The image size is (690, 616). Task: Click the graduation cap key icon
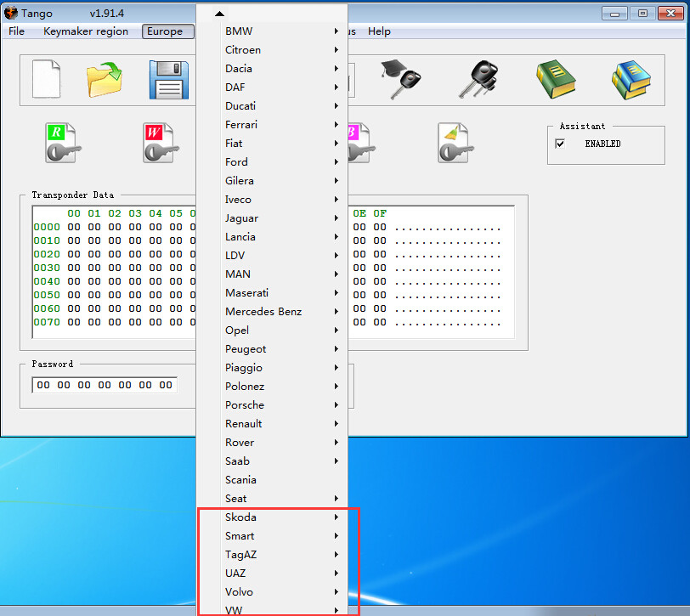[x=399, y=79]
